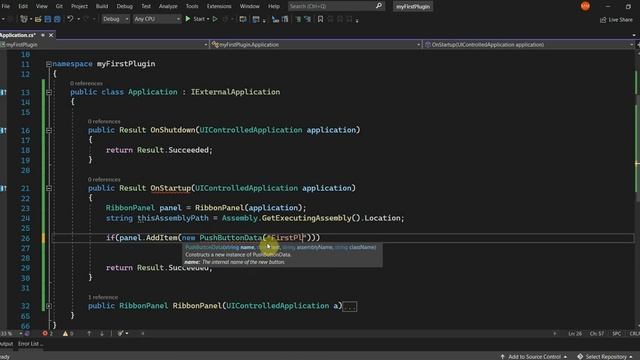Click the Save toolbar icon
The image size is (640, 360).
point(48,19)
